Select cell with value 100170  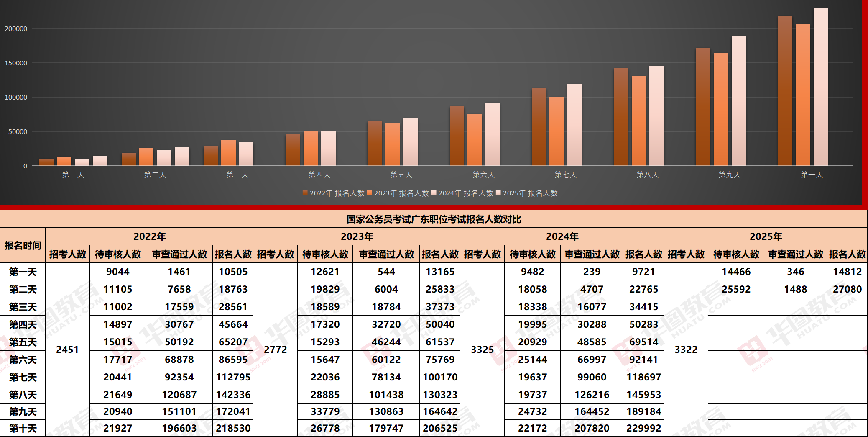tap(440, 377)
